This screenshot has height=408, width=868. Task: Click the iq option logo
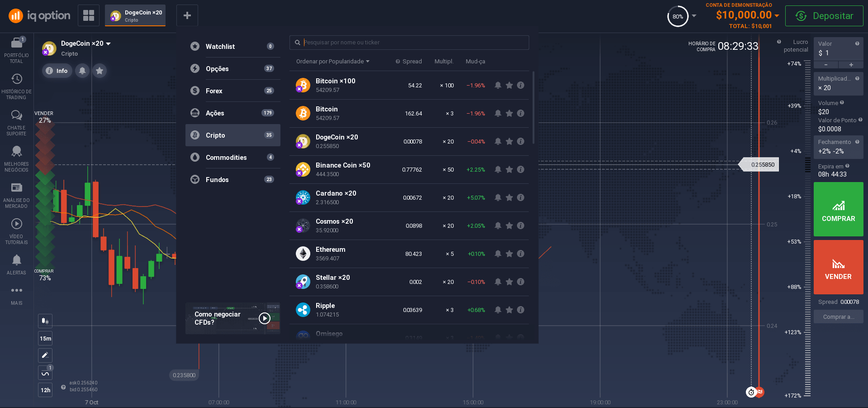(x=39, y=16)
